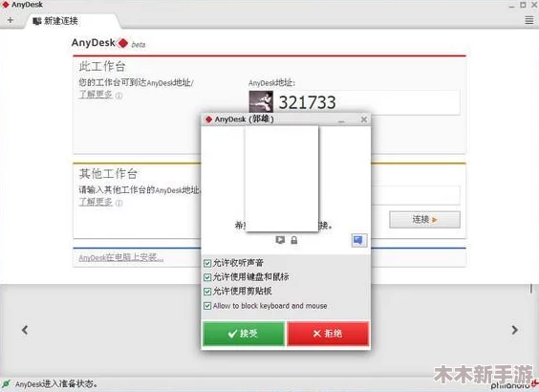Open the hamburger menu in AnyDesk
The height and width of the screenshot is (392, 539).
(529, 20)
